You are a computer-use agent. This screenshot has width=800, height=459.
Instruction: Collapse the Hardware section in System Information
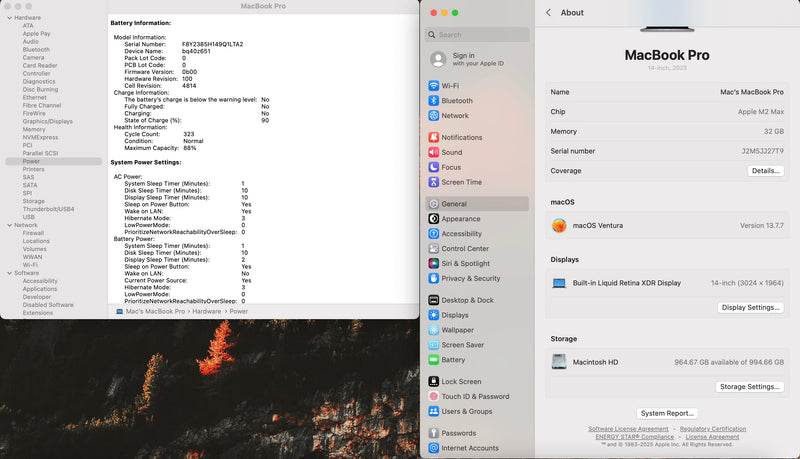[x=8, y=18]
